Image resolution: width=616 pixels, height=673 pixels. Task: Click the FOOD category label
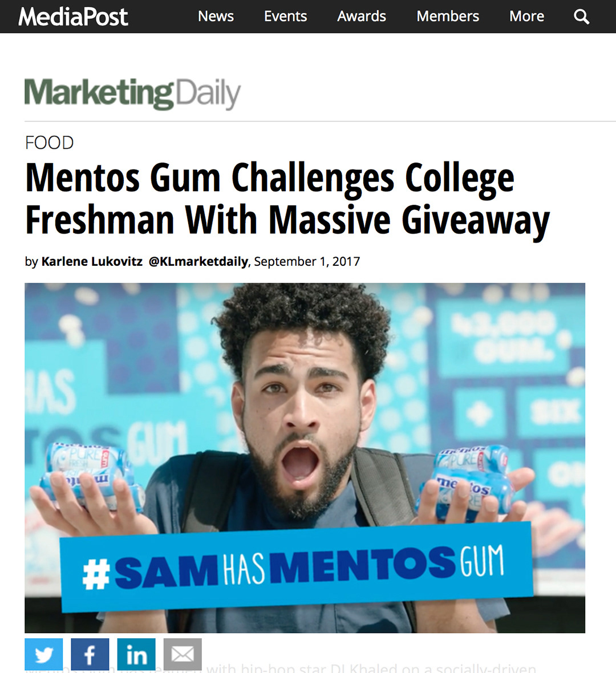point(50,143)
